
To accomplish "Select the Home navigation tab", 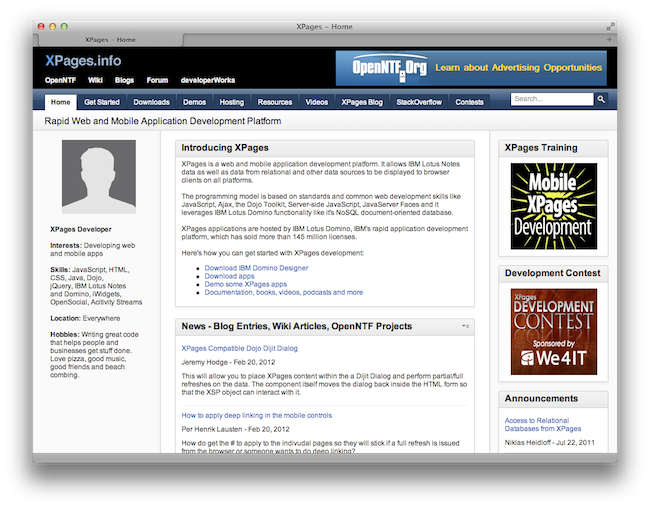I will click(61, 102).
